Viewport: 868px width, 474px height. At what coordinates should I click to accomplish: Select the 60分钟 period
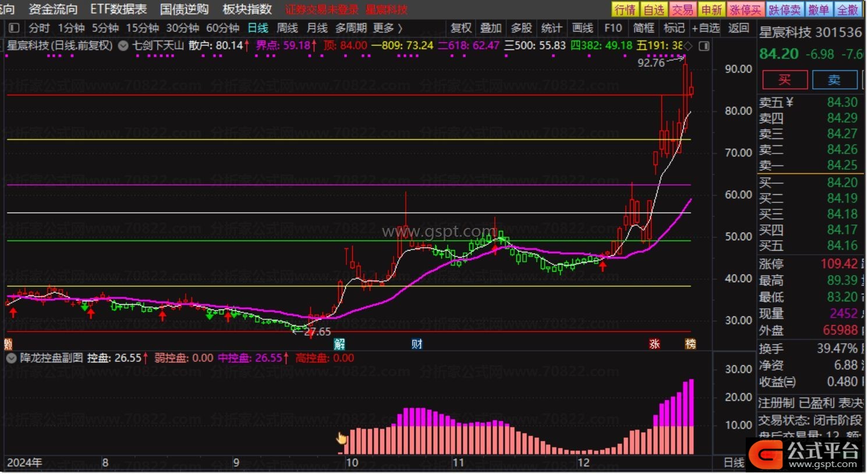point(223,28)
